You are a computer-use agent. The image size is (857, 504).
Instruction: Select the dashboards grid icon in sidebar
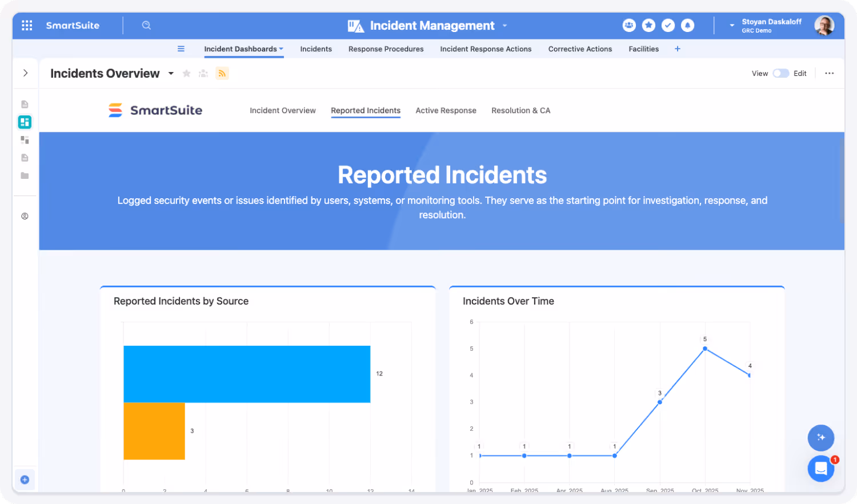(25, 122)
